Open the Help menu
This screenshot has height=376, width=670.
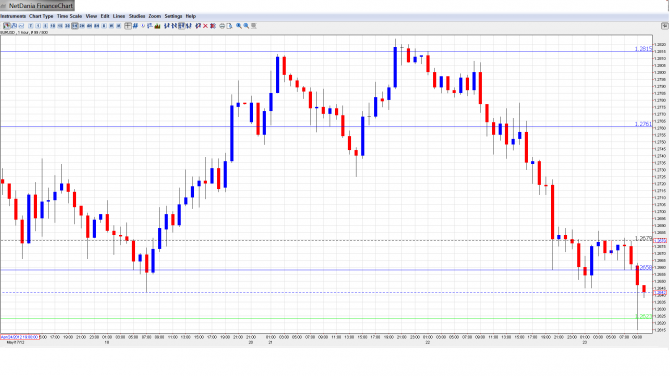pyautogui.click(x=191, y=16)
